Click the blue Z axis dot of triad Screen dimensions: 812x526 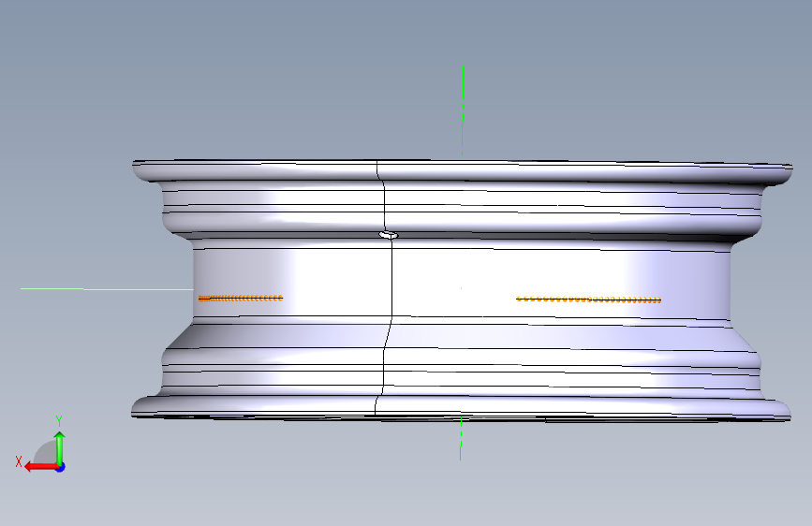pyautogui.click(x=61, y=467)
